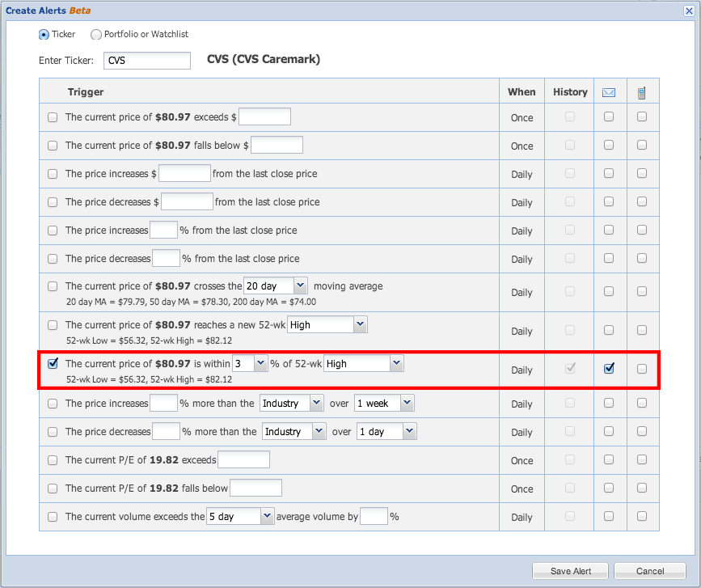701x588 pixels.
Task: Click the P/E falls below value field
Action: pos(255,488)
